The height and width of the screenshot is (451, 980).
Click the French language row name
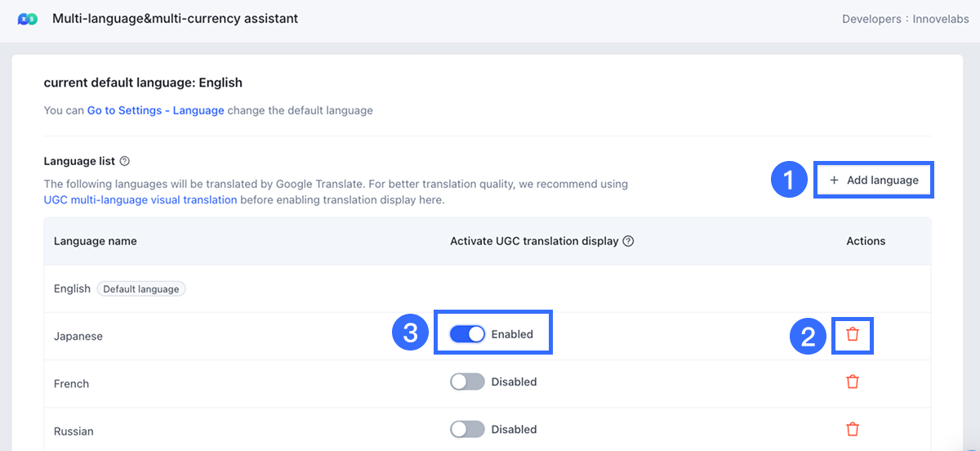[72, 383]
